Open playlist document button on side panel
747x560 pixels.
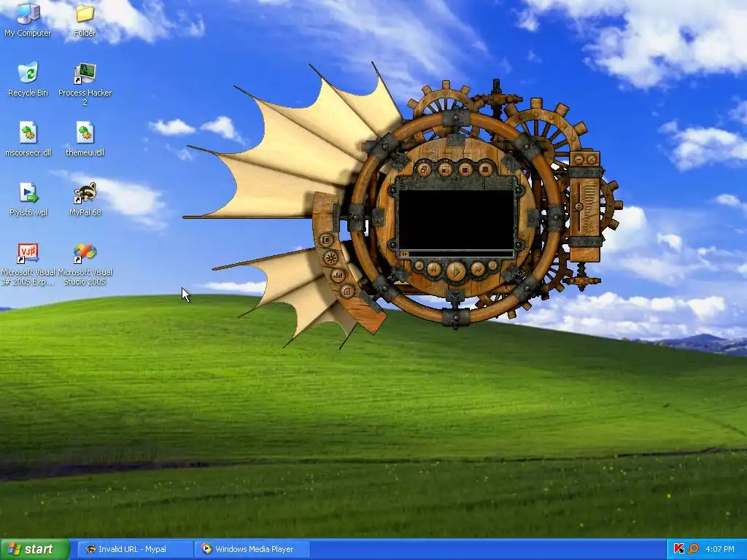(347, 292)
